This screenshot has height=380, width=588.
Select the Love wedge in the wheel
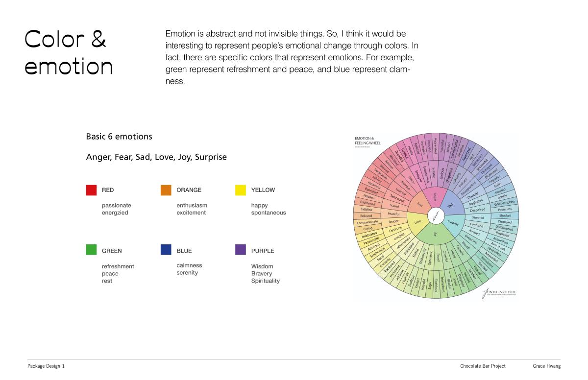point(417,222)
